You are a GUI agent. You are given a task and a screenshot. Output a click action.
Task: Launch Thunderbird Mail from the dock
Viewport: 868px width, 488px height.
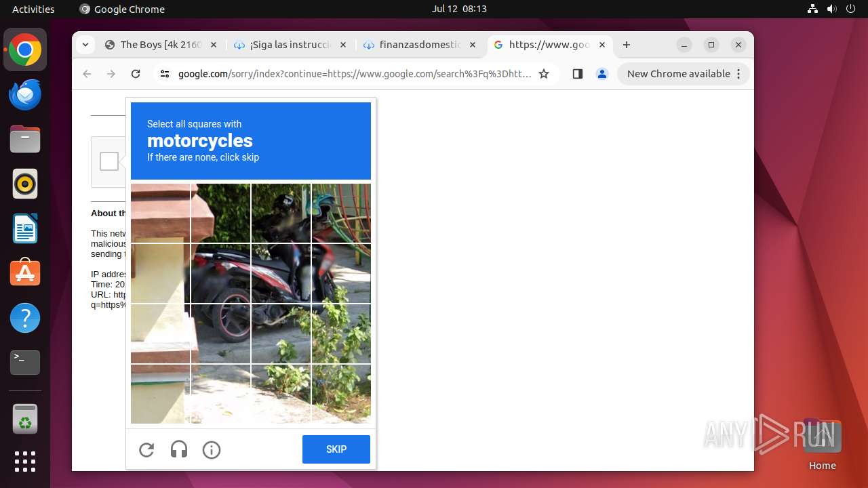click(25, 94)
